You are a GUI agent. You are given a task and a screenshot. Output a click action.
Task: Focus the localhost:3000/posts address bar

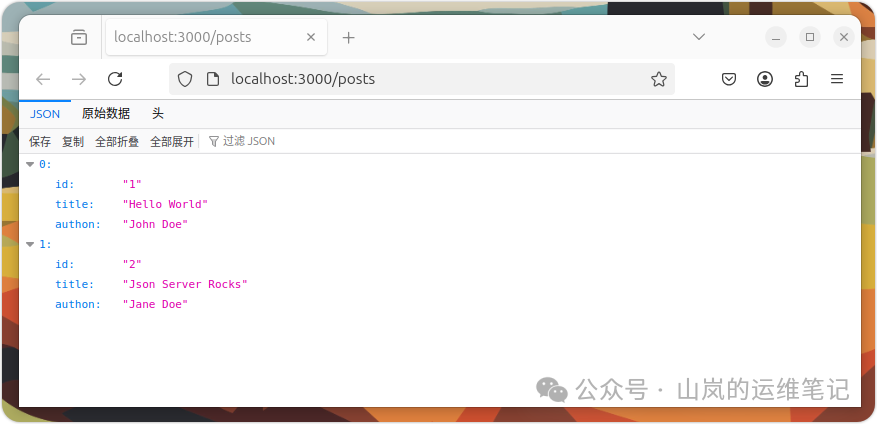click(x=422, y=79)
